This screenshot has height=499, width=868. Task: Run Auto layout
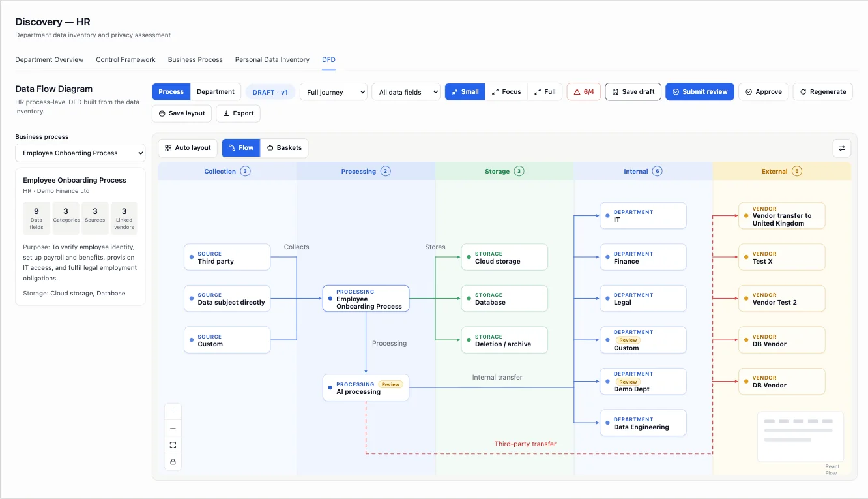(188, 148)
